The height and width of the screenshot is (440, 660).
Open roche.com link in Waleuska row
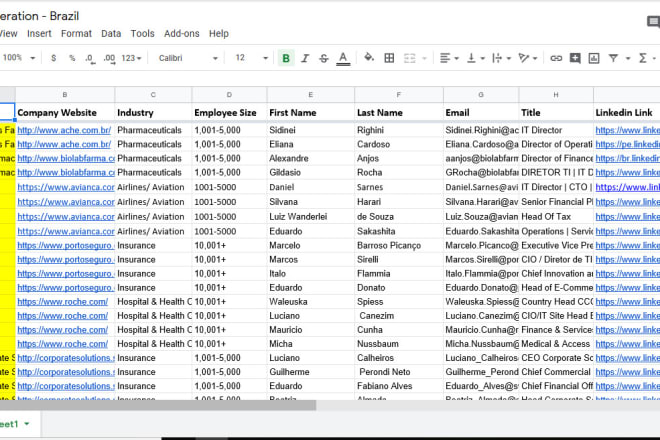(x=62, y=302)
